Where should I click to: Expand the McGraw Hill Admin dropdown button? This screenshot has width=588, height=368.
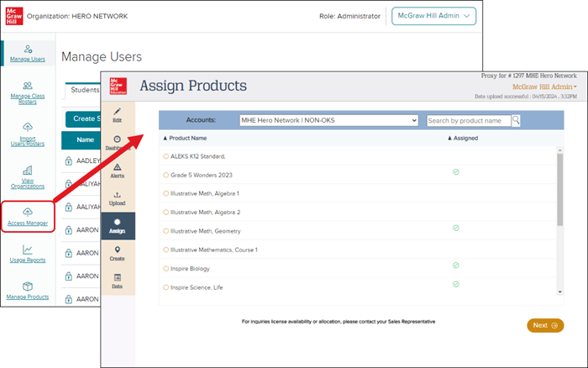click(433, 16)
